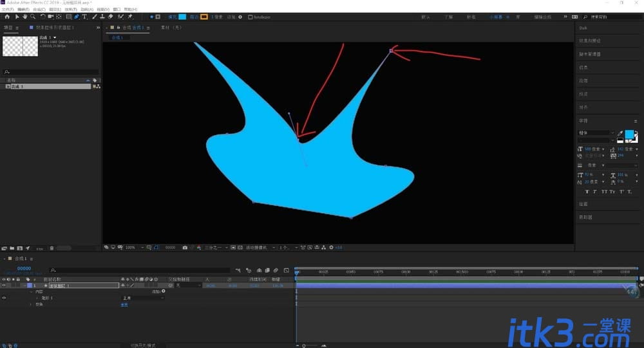Open the viewer magnification 100% dropdown

coord(135,248)
